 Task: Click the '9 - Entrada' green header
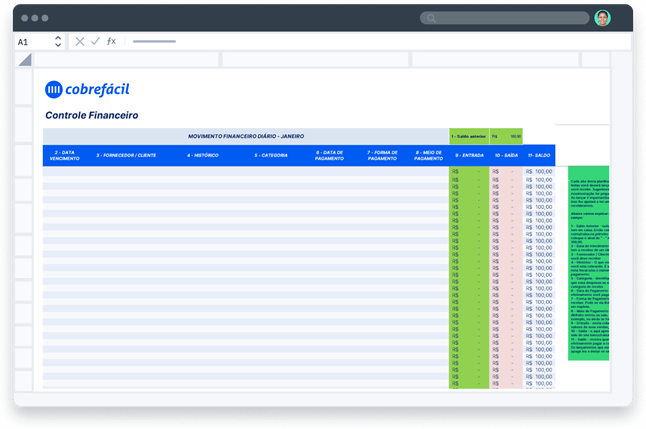469,155
